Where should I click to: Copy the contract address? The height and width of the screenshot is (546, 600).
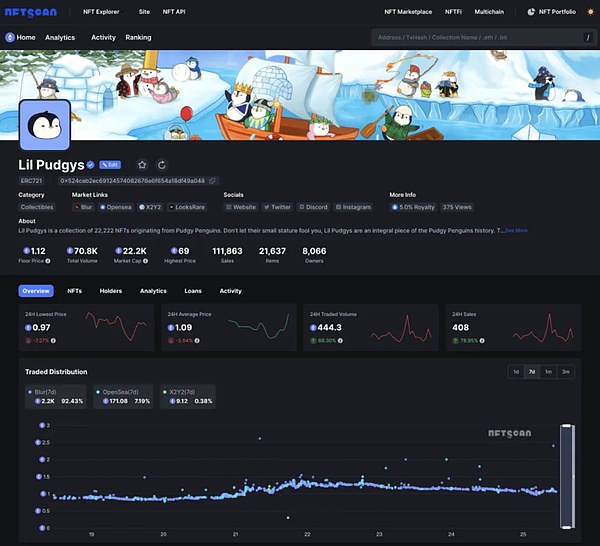pyautogui.click(x=212, y=181)
